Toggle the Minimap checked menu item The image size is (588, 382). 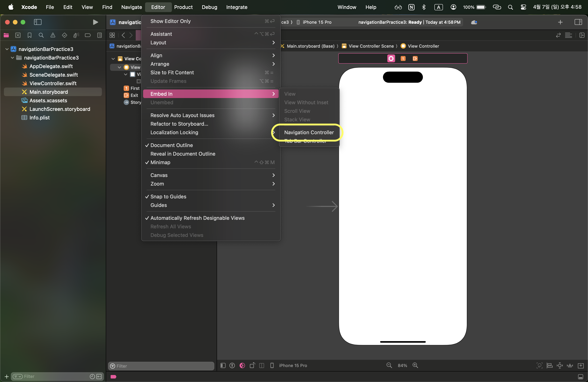[160, 162]
